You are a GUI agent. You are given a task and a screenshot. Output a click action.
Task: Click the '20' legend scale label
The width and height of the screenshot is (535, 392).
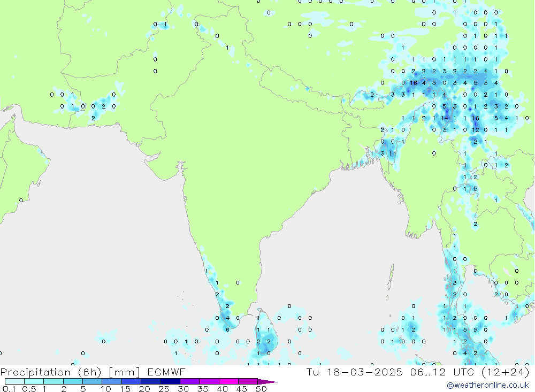[144, 389]
